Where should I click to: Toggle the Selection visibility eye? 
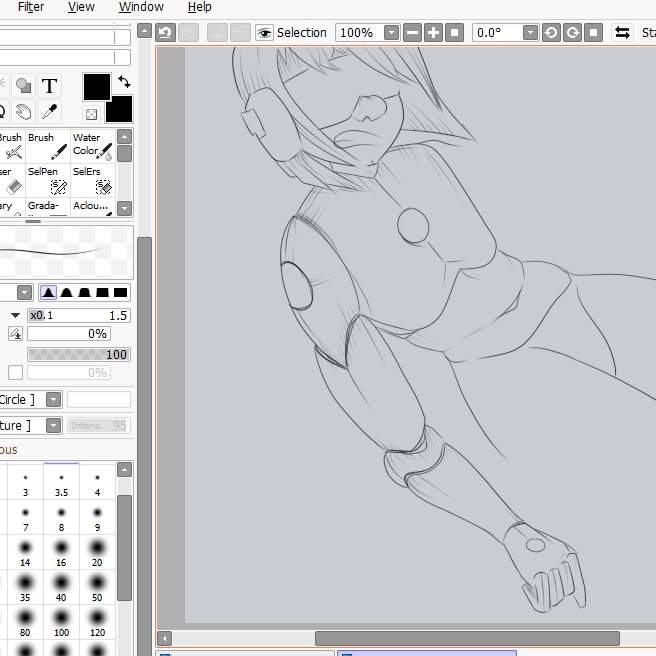[x=264, y=33]
